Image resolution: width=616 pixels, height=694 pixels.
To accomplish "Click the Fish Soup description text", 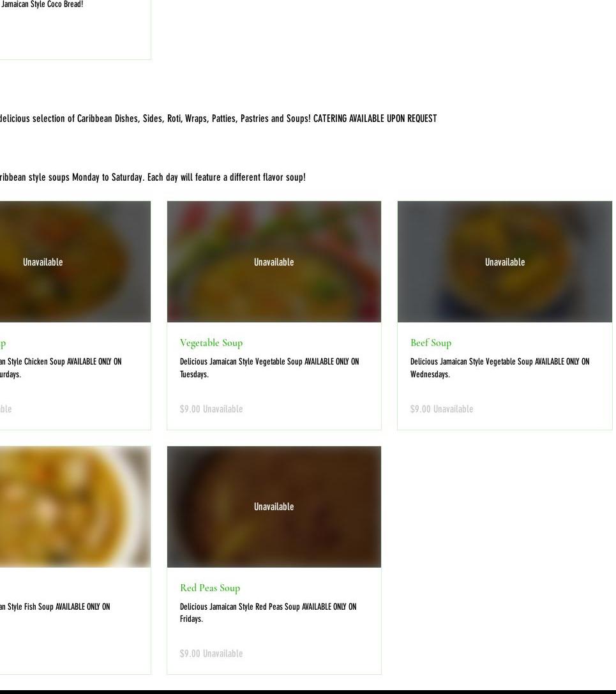I will click(55, 607).
